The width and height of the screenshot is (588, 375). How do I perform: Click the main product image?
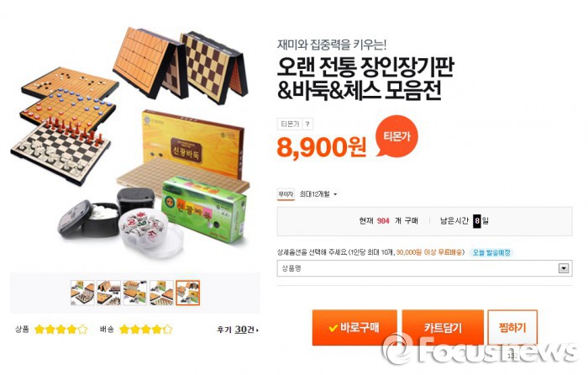pyautogui.click(x=130, y=143)
